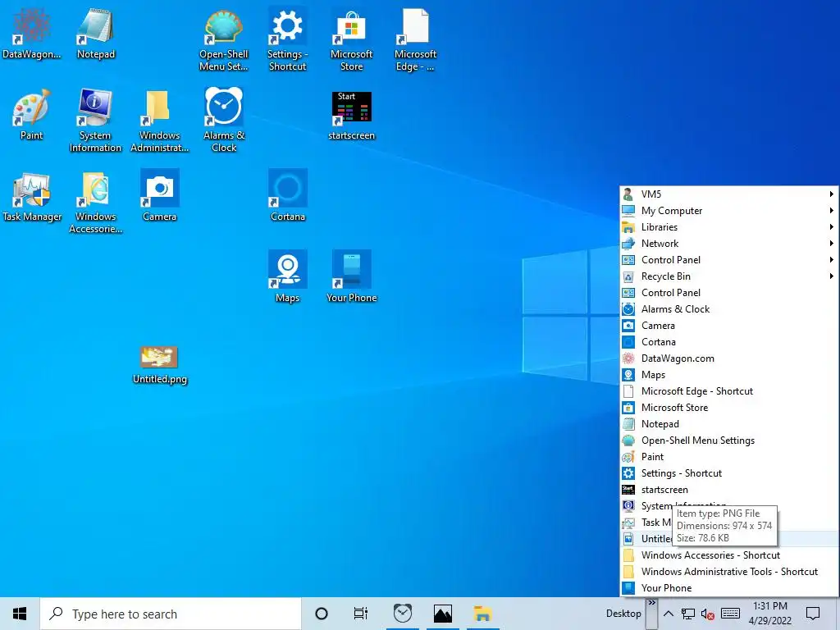Choose Libraries in the Desktop menu

pos(728,227)
